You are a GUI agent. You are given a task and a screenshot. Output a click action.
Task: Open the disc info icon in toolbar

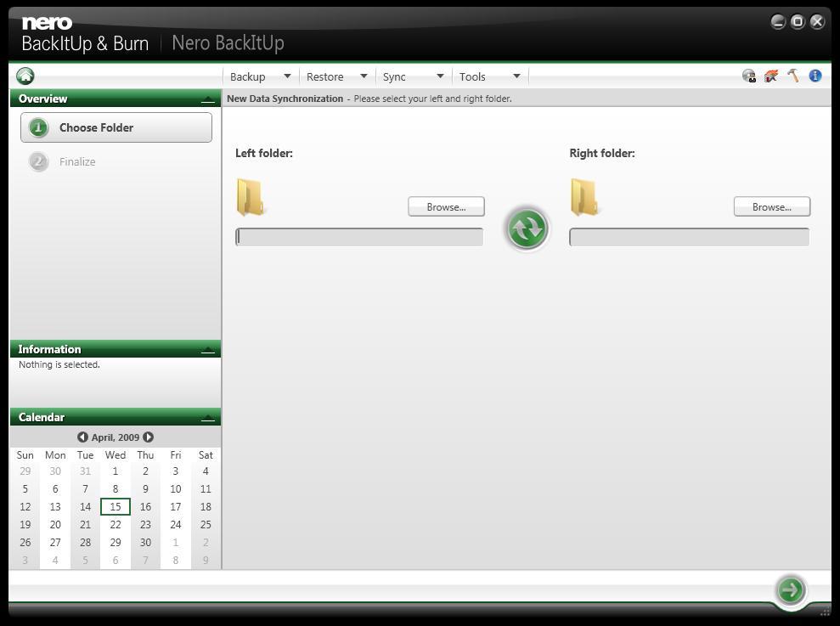[x=749, y=76]
